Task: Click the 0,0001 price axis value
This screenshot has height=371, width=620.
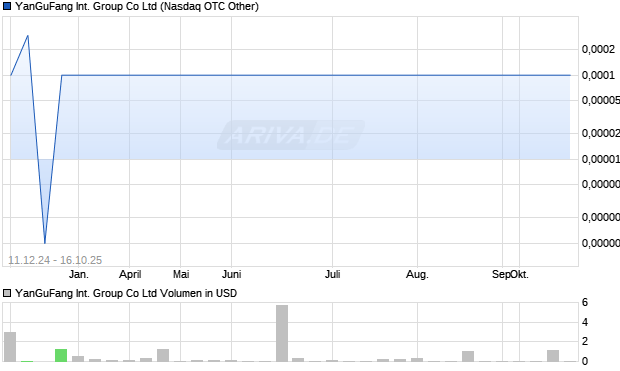Action: point(598,75)
